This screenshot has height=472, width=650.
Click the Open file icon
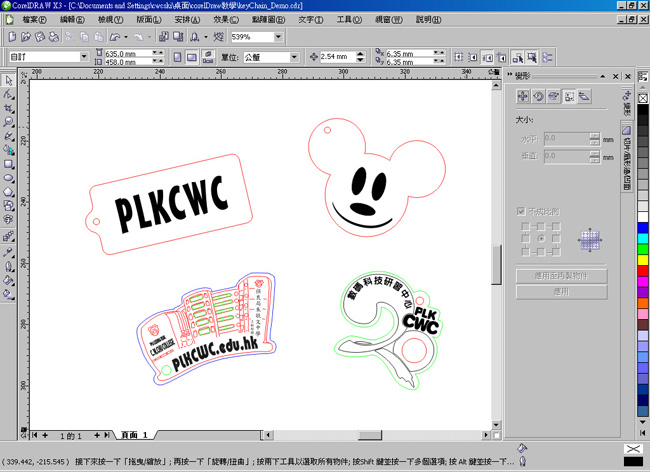point(26,37)
